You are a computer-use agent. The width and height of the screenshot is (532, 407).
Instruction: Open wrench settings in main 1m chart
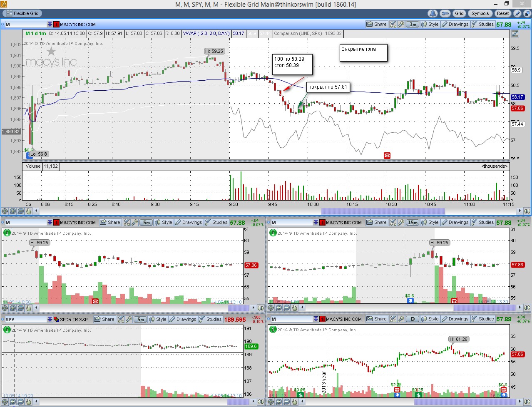401,24
